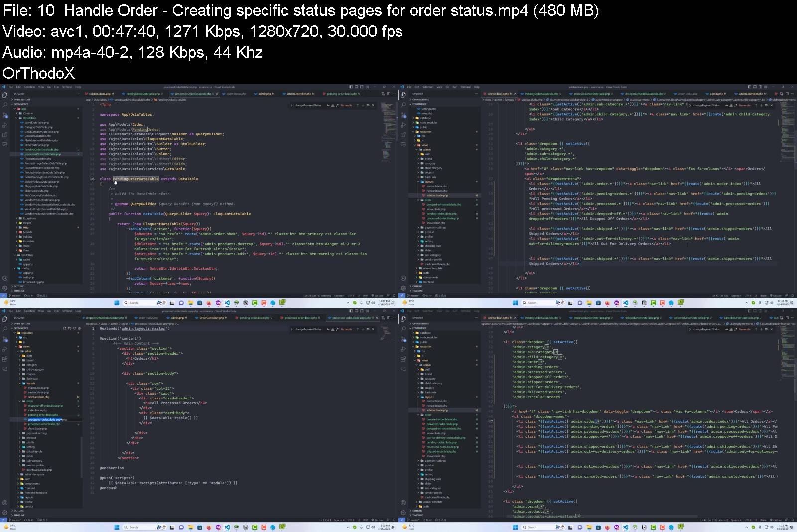
Task: Click Go Live in the status bar
Action: point(377,295)
